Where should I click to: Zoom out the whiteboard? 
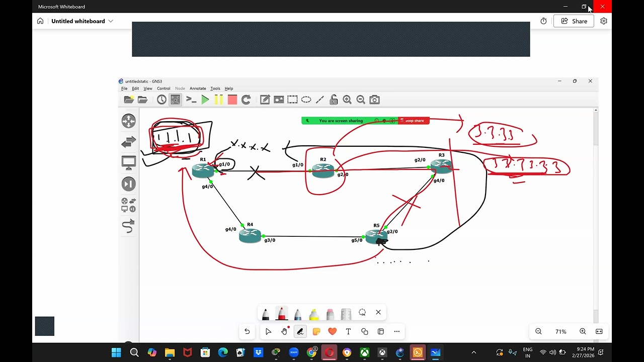(538, 331)
